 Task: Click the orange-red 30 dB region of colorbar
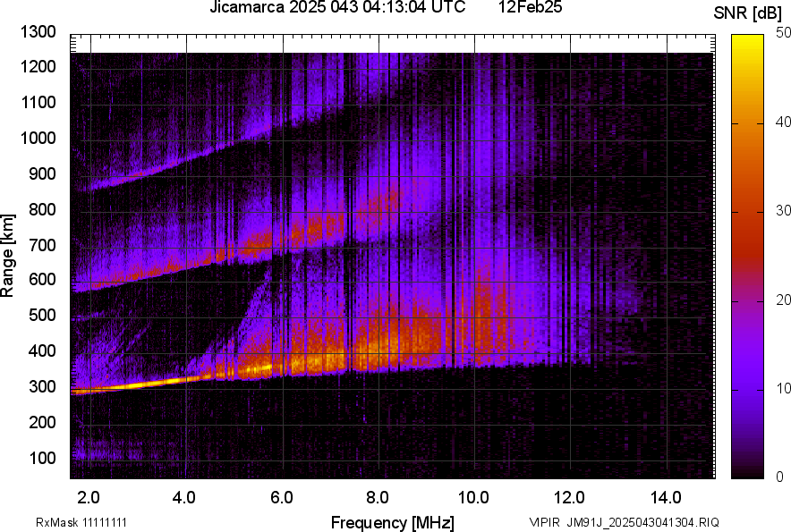point(748,212)
